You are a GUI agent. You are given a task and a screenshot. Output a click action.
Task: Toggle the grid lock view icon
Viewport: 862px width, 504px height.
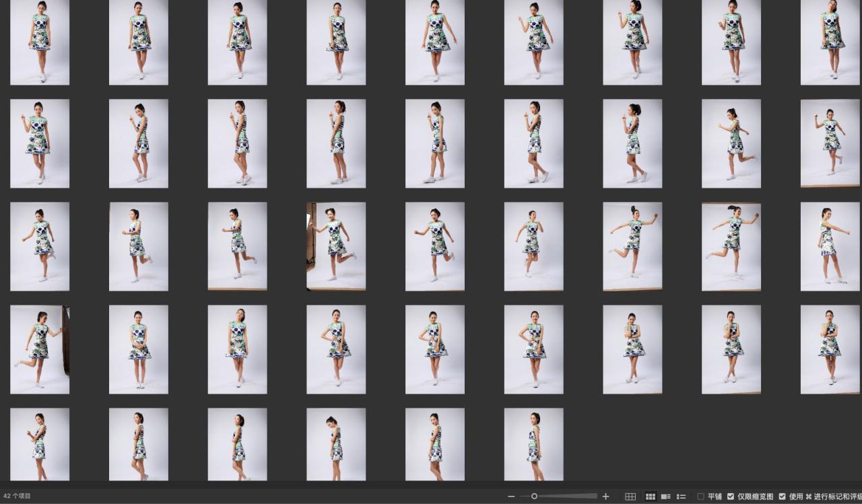pos(630,497)
